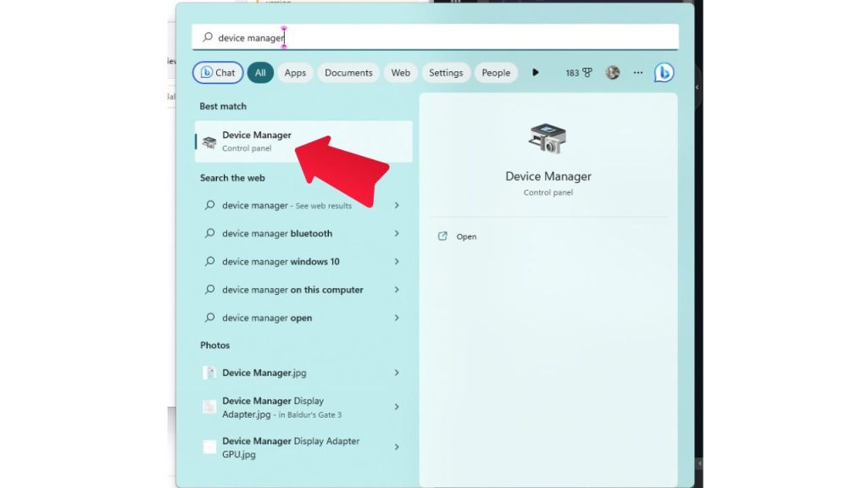
Task: Select the All filter tab
Action: pyautogui.click(x=260, y=73)
